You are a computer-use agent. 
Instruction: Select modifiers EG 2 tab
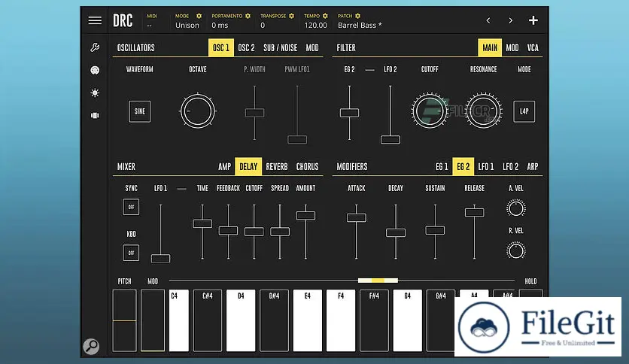click(x=463, y=167)
